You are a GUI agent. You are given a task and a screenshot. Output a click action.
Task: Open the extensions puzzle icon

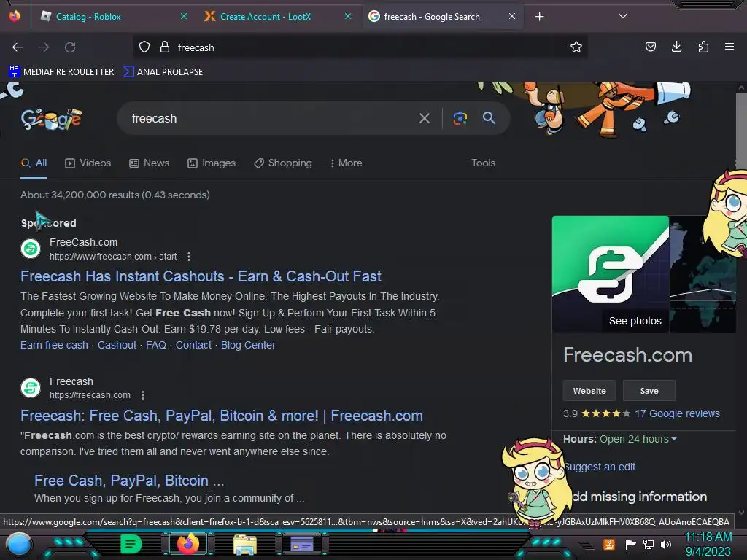pos(703,47)
